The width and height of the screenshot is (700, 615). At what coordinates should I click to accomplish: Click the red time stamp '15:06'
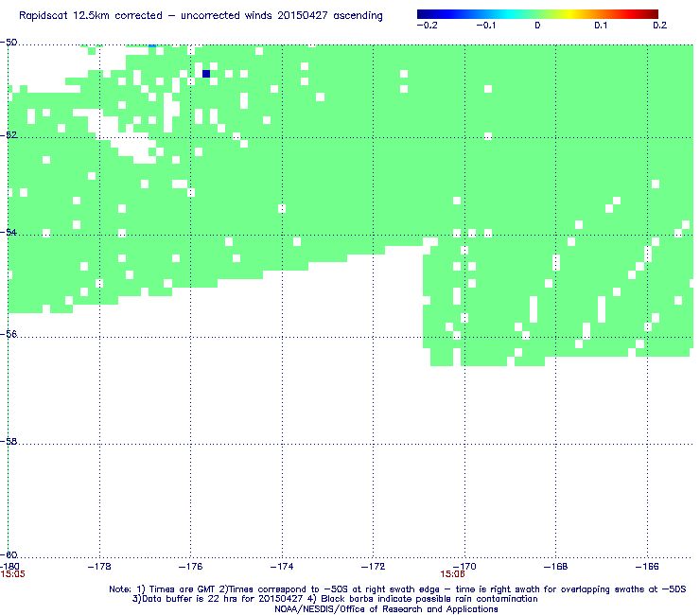452,574
